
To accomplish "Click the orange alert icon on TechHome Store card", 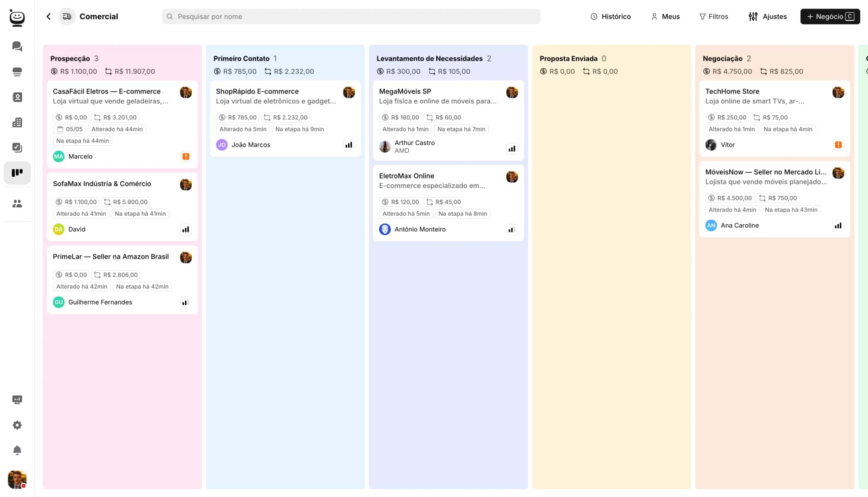I will [838, 145].
